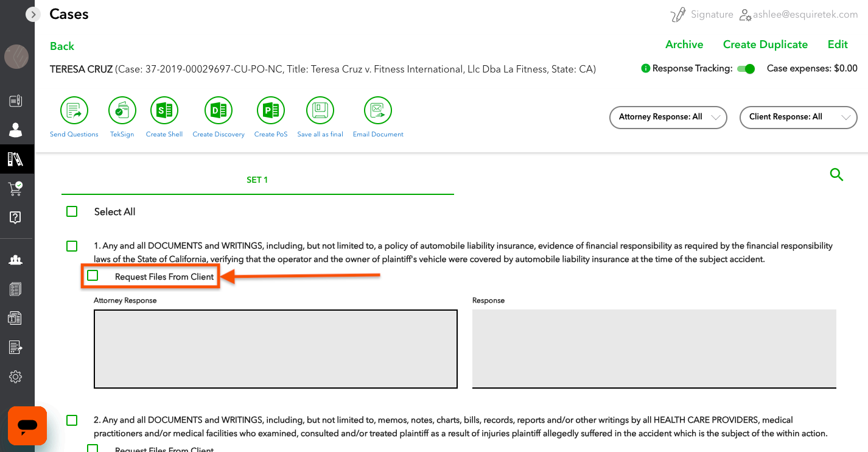Select the clients icon in the sidebar
The width and height of the screenshot is (868, 452).
pos(16,129)
